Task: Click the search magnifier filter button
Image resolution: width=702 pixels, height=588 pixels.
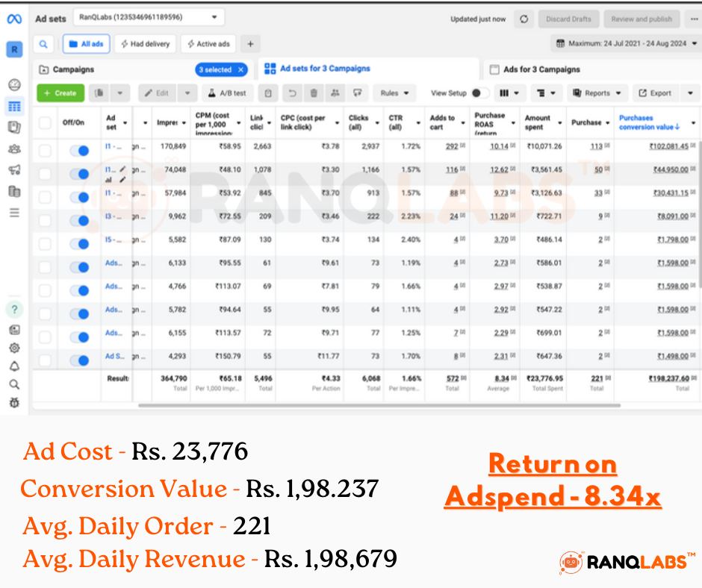Action: pyautogui.click(x=43, y=44)
